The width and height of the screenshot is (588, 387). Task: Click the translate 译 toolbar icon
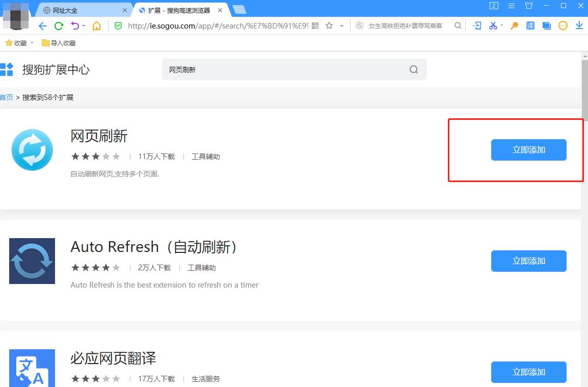coord(530,25)
